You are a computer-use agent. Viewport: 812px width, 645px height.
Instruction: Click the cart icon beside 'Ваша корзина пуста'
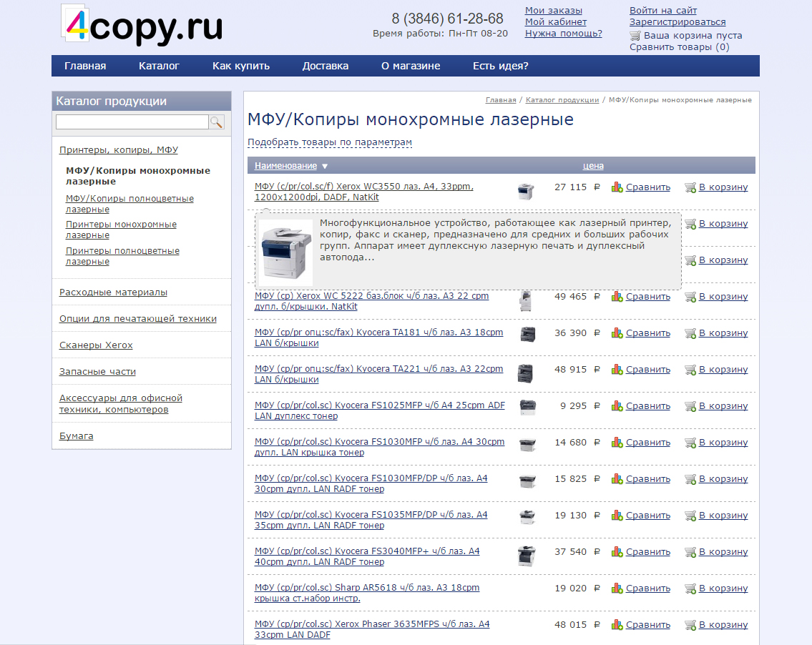[x=635, y=36]
